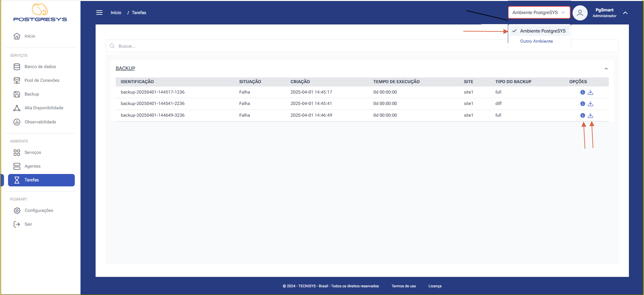
Task: Click the Banco de dados database icon
Action: click(x=17, y=67)
